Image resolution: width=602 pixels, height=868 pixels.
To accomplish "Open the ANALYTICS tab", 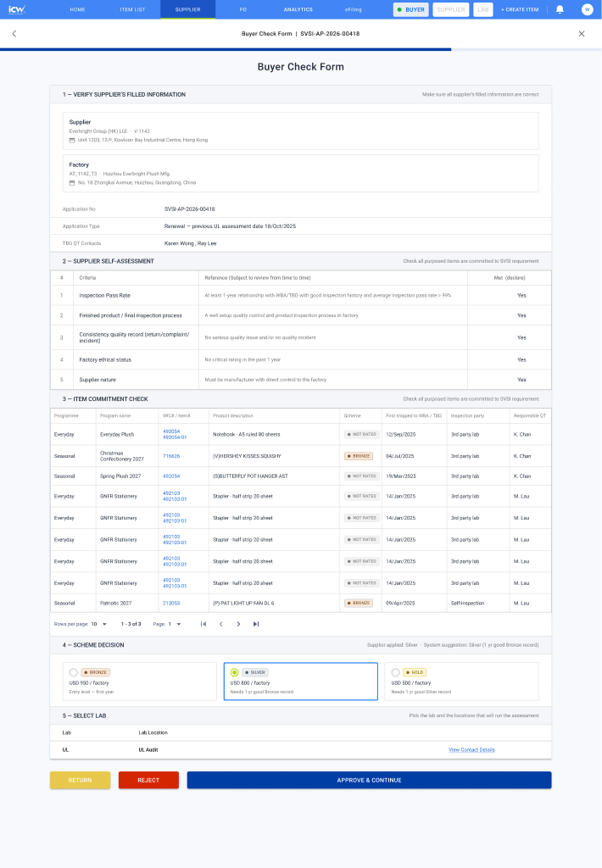I will tap(298, 9).
